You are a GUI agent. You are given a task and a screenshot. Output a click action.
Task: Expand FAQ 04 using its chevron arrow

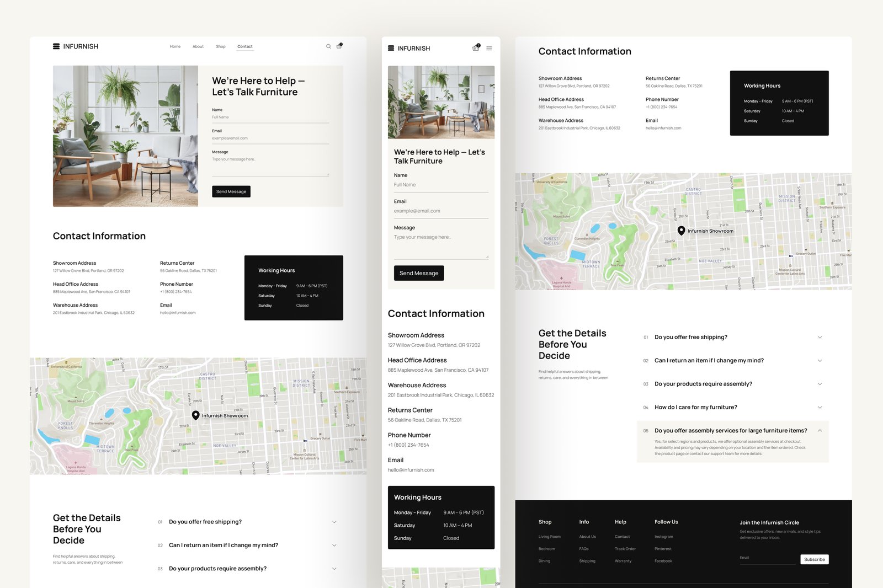(x=820, y=407)
